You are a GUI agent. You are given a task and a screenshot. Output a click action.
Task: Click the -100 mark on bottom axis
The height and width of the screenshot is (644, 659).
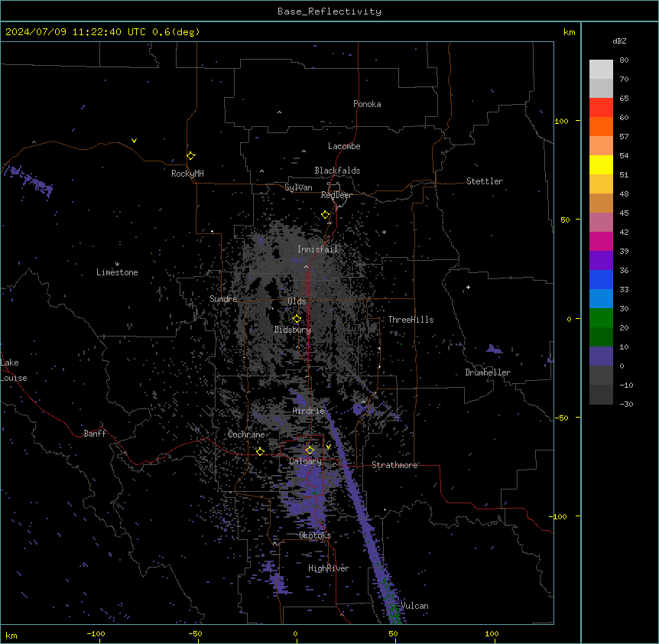coord(96,633)
